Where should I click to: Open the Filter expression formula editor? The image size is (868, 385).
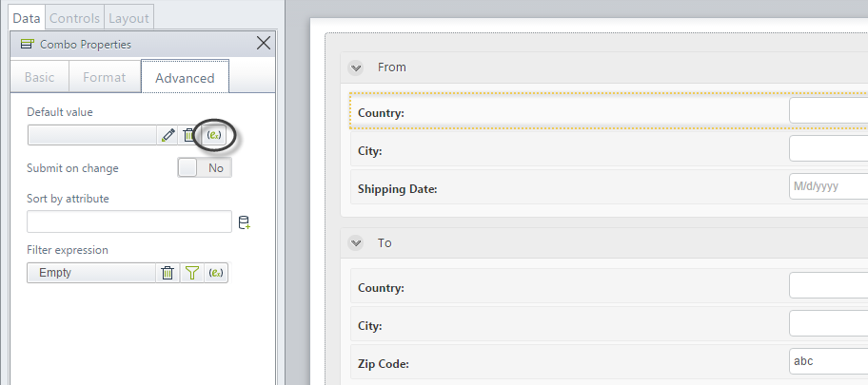216,273
